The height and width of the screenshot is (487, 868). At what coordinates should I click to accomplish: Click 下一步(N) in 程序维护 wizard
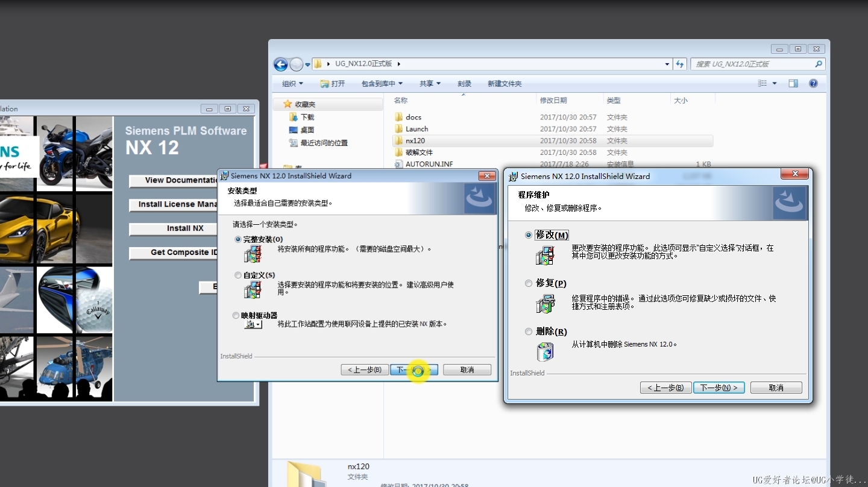pyautogui.click(x=719, y=388)
